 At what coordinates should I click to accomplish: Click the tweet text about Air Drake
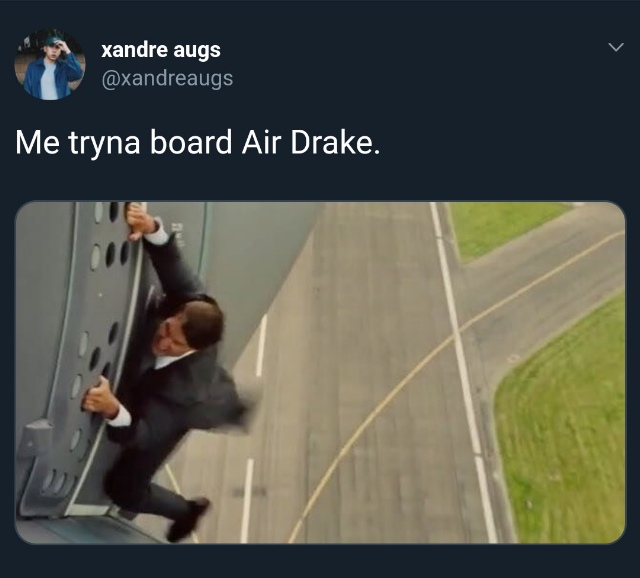click(x=198, y=143)
